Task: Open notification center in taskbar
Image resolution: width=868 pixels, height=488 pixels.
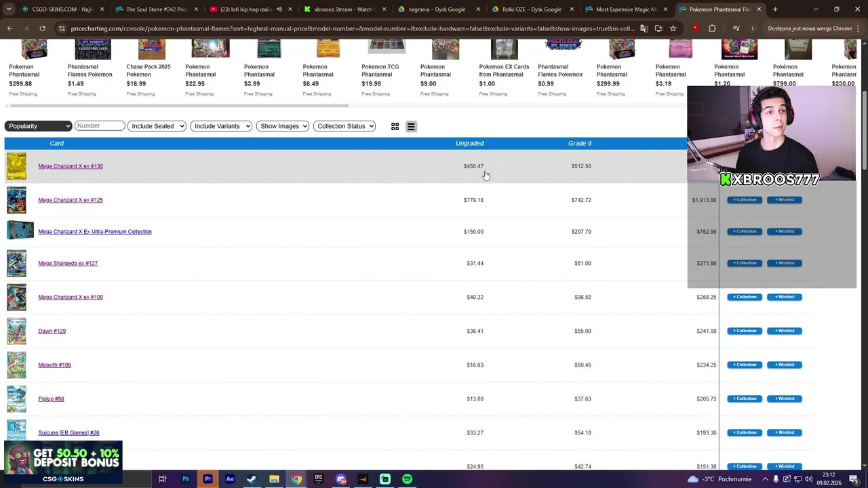Action: click(x=853, y=479)
